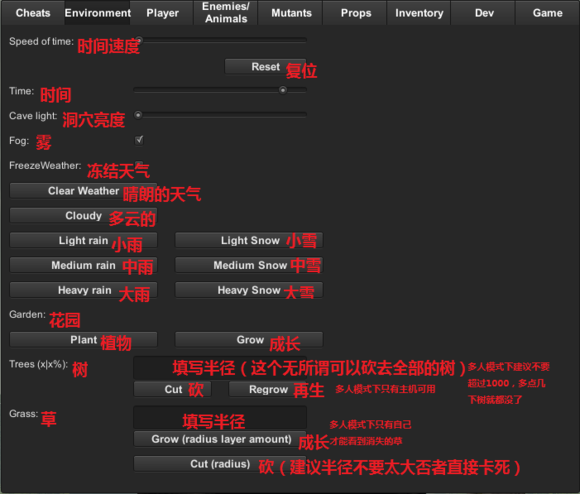Click the Cut (radius) grass button
Image resolution: width=580 pixels, height=494 pixels.
click(x=220, y=464)
